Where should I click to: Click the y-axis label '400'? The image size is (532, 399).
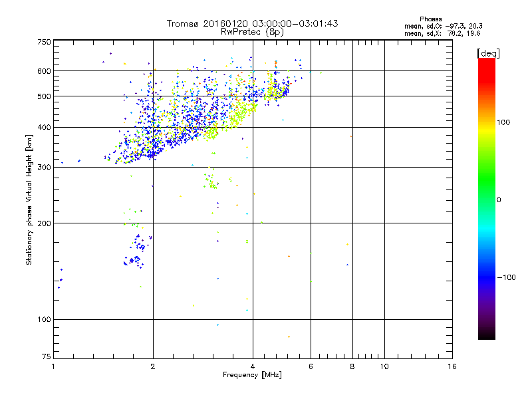[x=44, y=127]
